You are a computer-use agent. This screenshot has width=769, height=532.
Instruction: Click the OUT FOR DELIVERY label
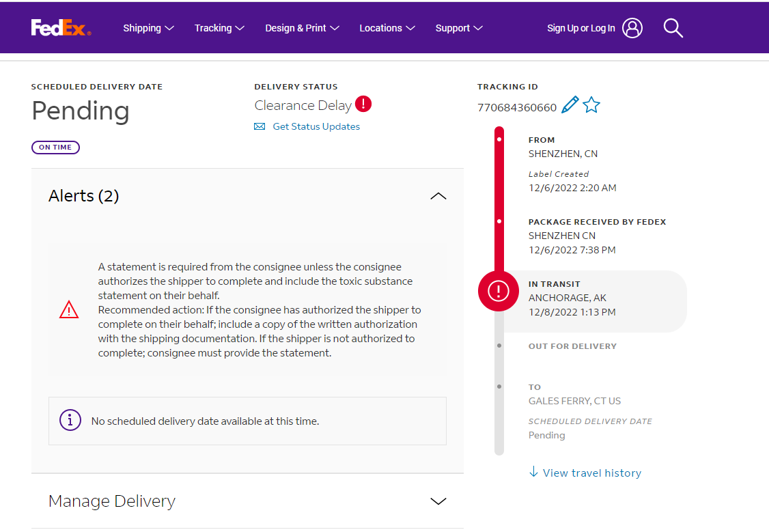coord(572,346)
